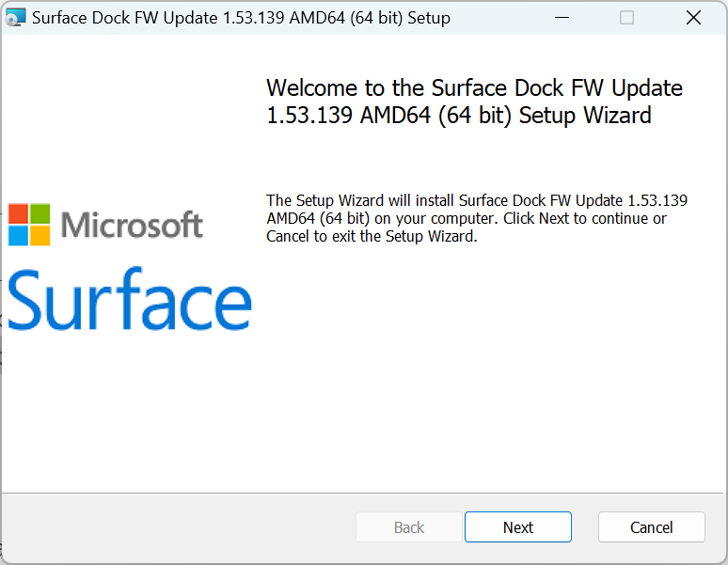
Task: Click the blue Surface wordmark
Action: 130,299
